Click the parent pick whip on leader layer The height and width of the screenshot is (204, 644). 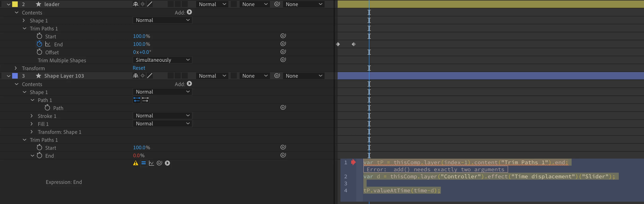coord(277,4)
